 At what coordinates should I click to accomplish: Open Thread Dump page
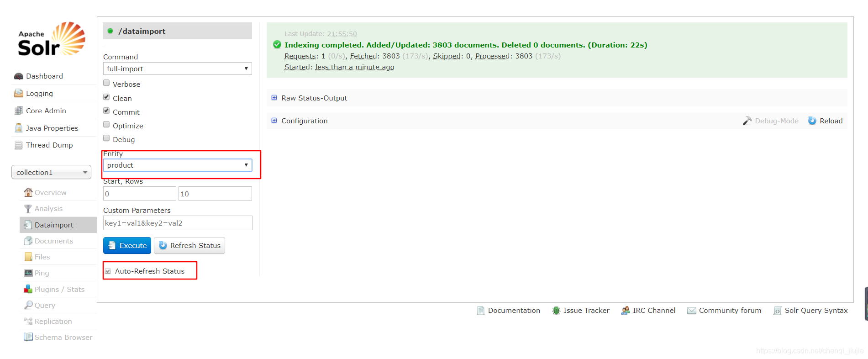(x=49, y=145)
